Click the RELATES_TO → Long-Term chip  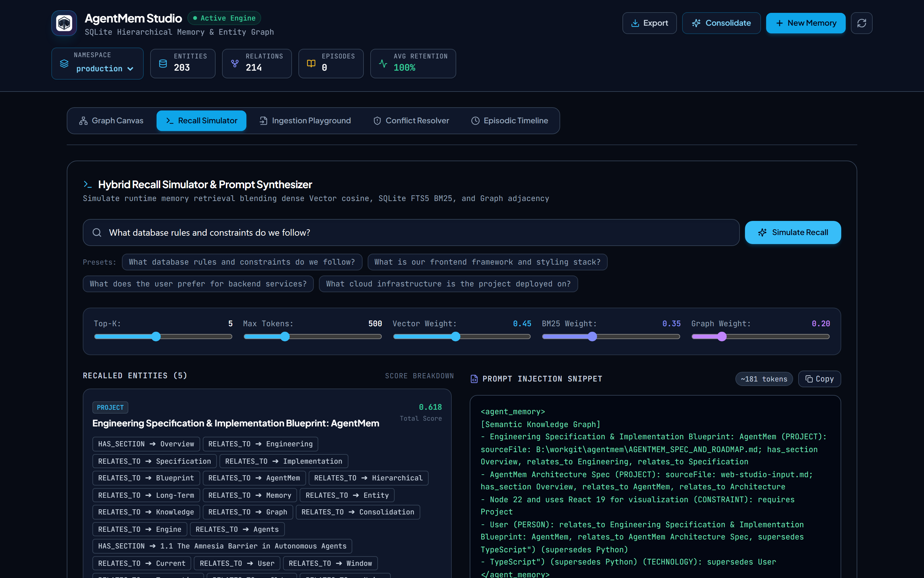[x=146, y=495]
